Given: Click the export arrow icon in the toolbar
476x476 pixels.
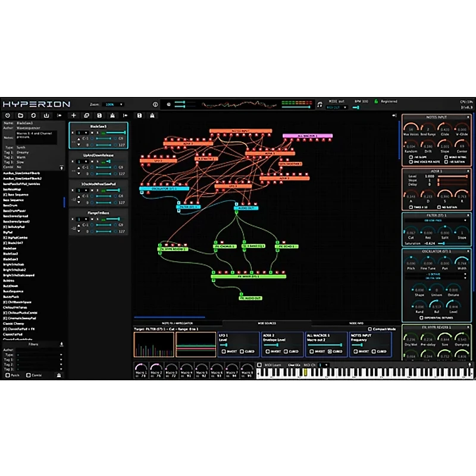Looking at the screenshot, I should point(125,115).
